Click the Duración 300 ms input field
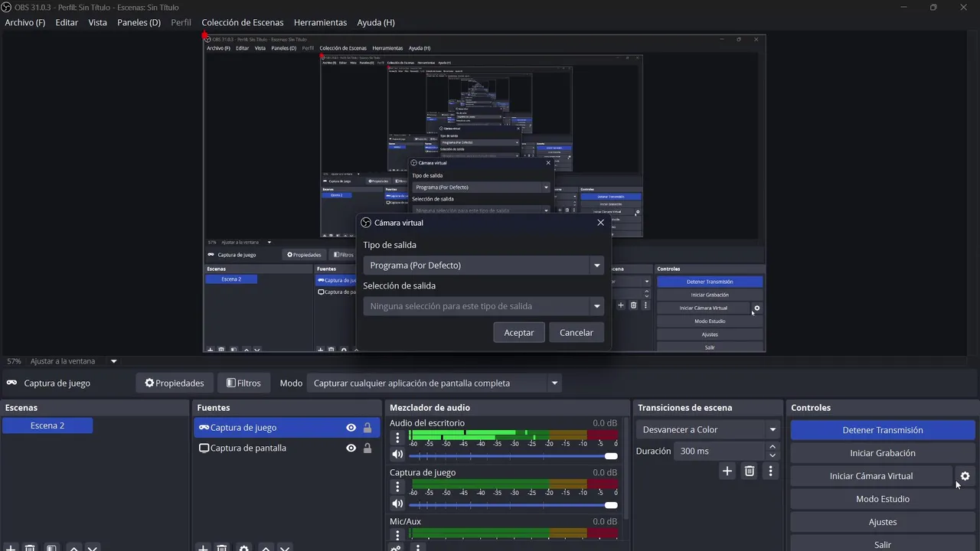 (720, 452)
